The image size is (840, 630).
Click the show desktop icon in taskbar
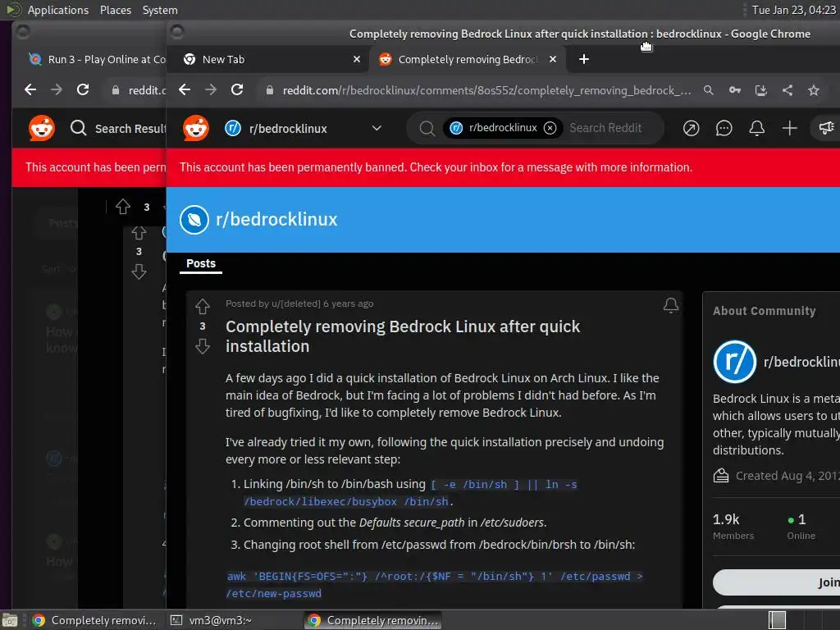coord(10,620)
